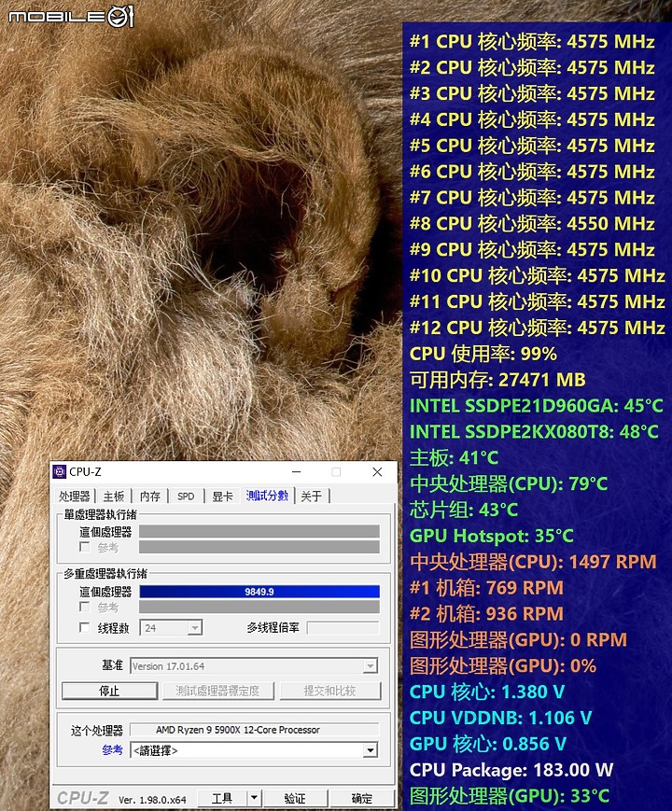Viewport: 672px width, 811px height.
Task: Expand the 工具 dropdown arrow
Action: point(254,799)
